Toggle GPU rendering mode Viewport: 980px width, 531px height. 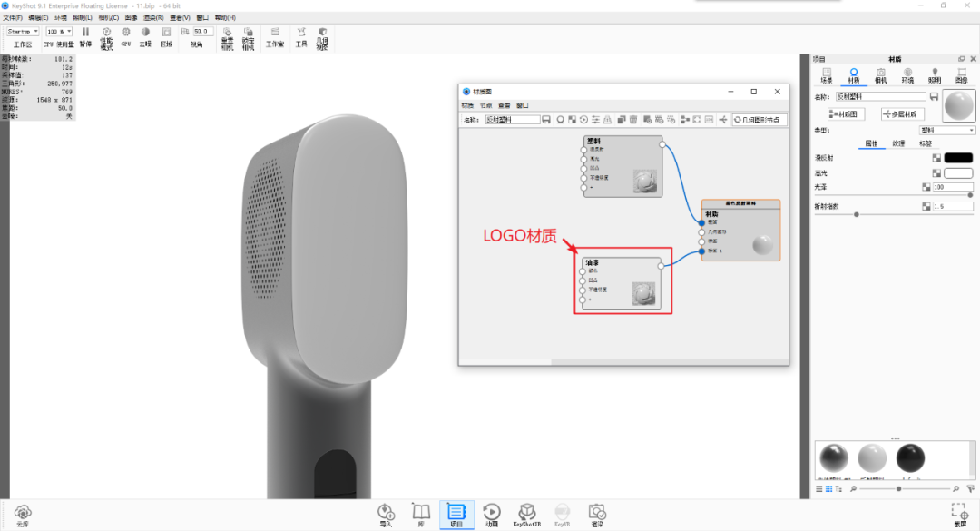125,37
